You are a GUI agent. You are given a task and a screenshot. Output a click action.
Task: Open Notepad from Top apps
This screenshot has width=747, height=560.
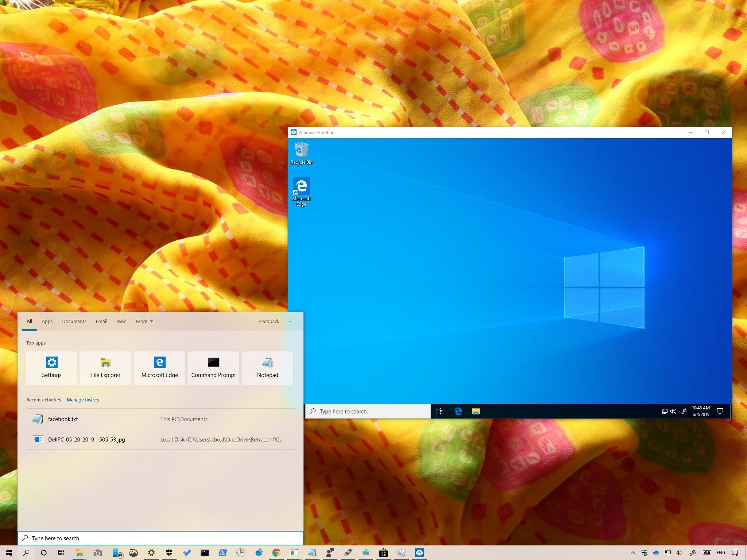pyautogui.click(x=267, y=367)
